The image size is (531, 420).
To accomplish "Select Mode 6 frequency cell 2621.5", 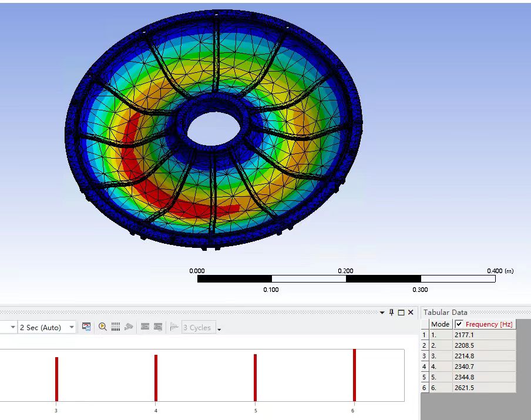I will coord(484,388).
